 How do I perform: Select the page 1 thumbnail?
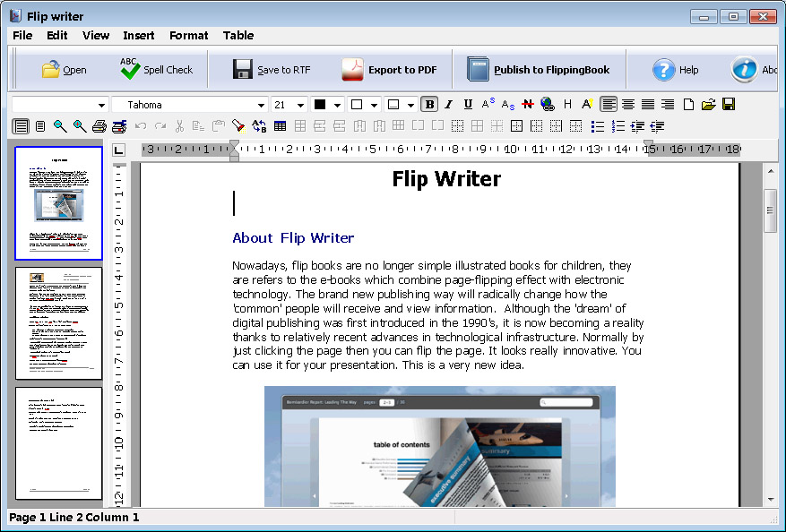click(x=58, y=203)
